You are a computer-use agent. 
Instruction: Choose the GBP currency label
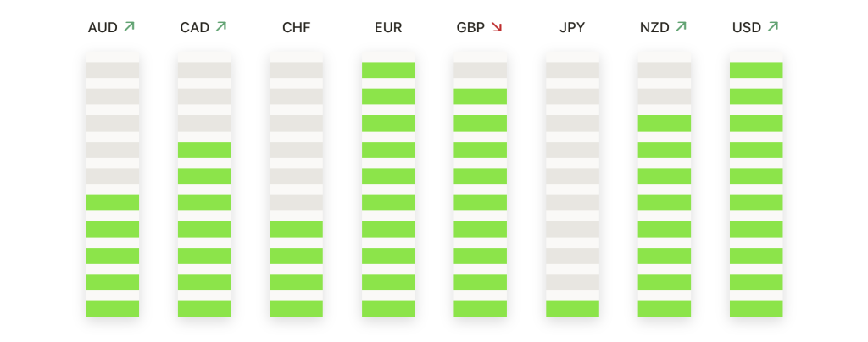[470, 27]
